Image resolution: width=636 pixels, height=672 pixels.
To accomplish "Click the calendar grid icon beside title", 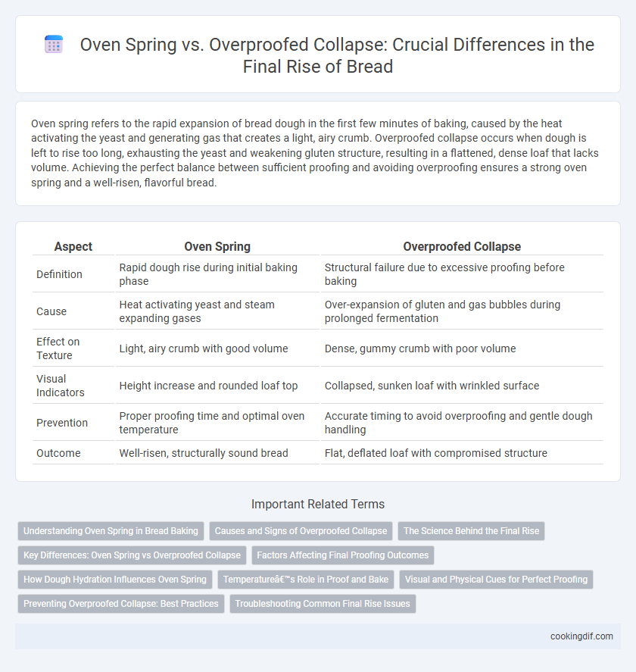I will point(54,45).
